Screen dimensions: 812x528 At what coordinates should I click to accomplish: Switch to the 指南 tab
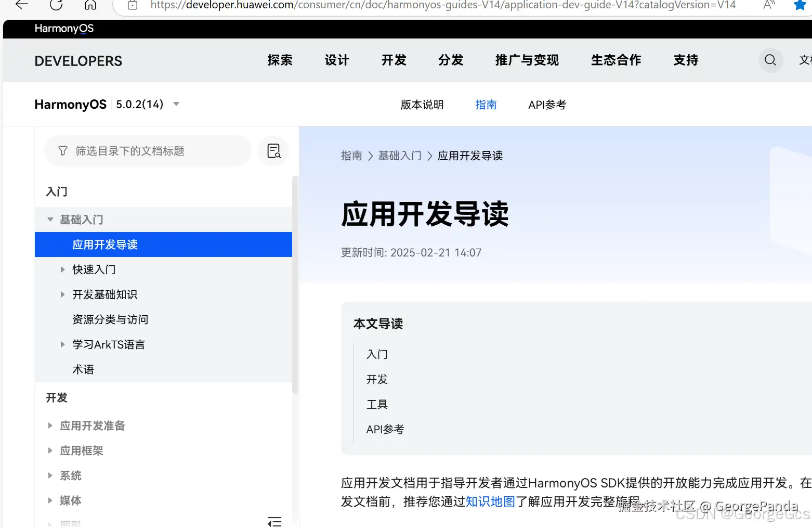coord(486,105)
